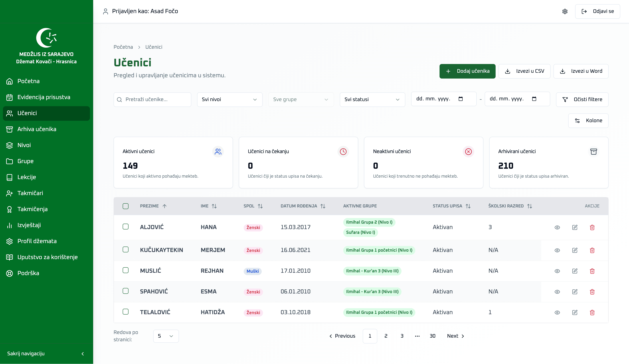Image resolution: width=629 pixels, height=364 pixels.
Task: Click trash icon for TELALOVIĆ row
Action: point(592,312)
